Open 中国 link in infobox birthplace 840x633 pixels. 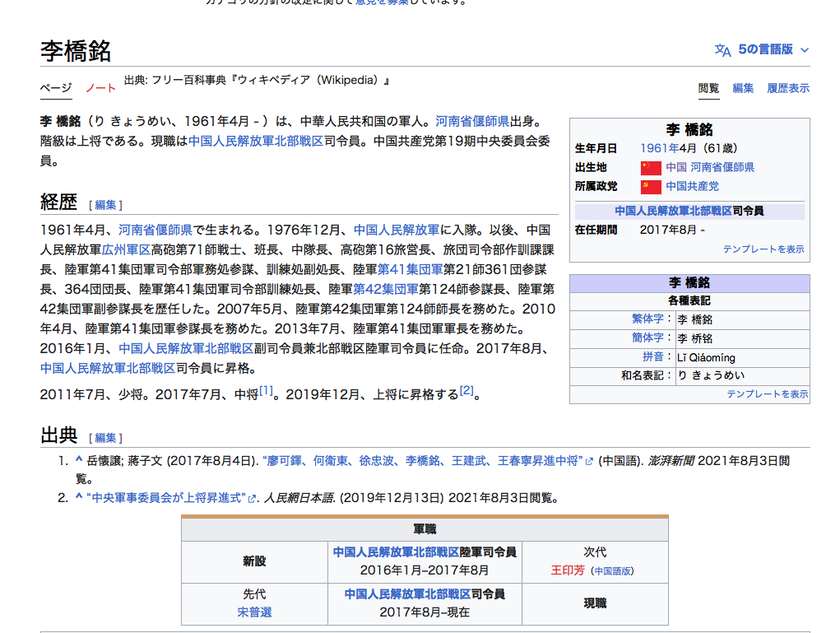tap(676, 167)
